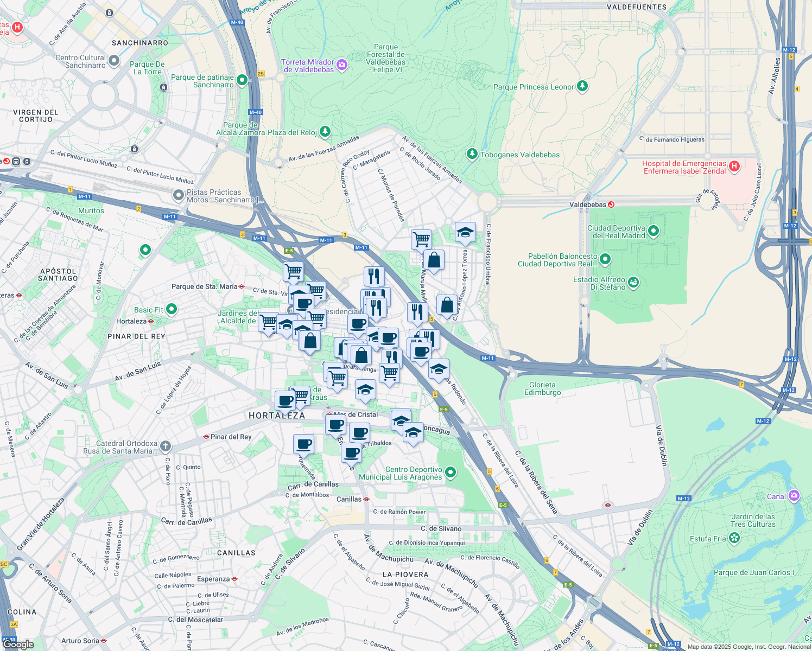This screenshot has height=651, width=812.
Task: Click the Estufa Fría park marker
Action: 734,538
